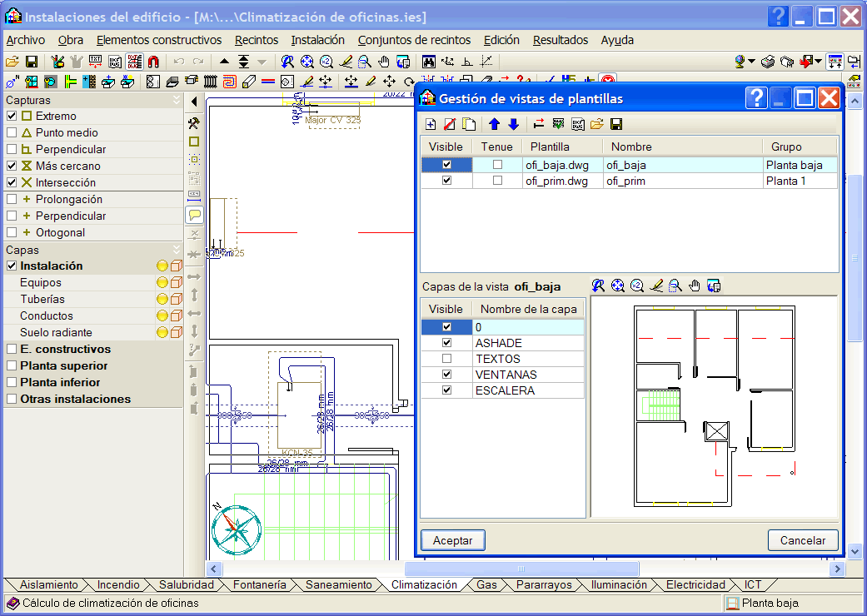The height and width of the screenshot is (616, 867).
Task: Move template up with blue up arrow
Action: tap(495, 124)
